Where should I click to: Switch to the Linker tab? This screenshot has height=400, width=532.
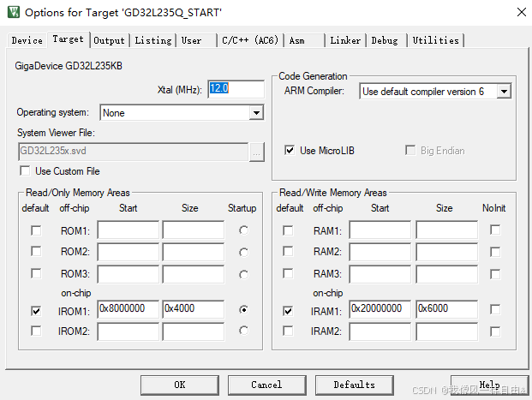(345, 40)
